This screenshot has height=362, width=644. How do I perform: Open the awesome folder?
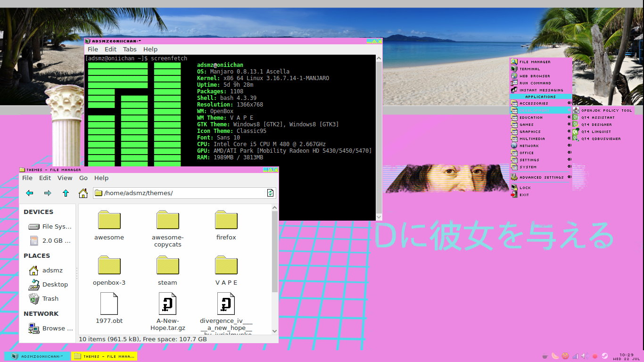pos(109,226)
